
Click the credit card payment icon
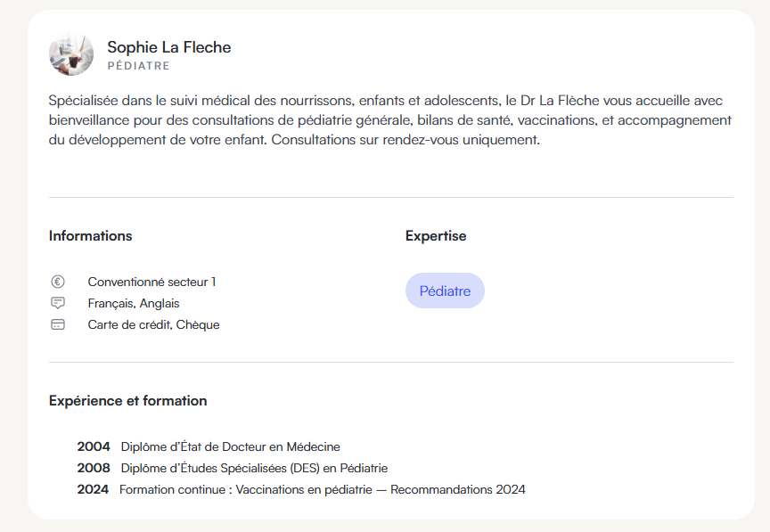(58, 324)
